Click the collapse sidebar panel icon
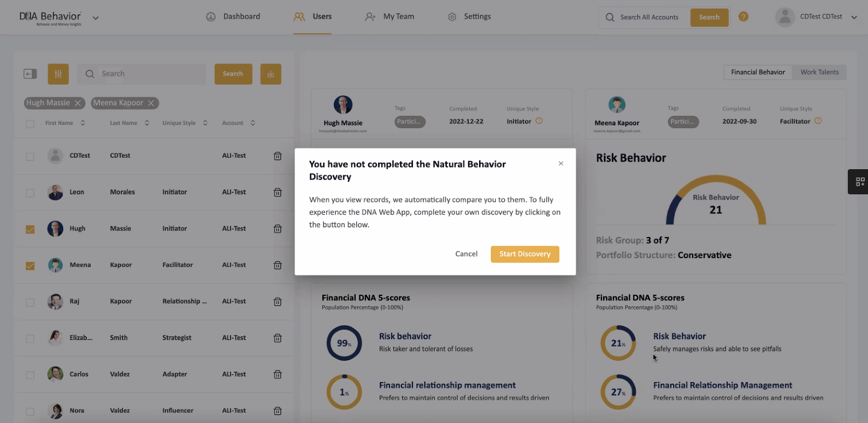 [x=30, y=74]
